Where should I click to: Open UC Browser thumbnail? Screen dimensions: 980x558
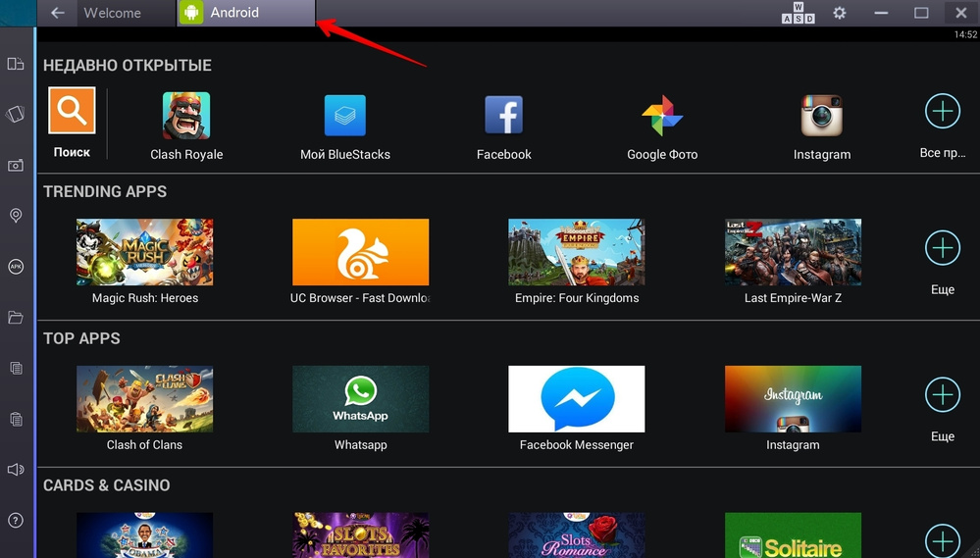pos(361,252)
